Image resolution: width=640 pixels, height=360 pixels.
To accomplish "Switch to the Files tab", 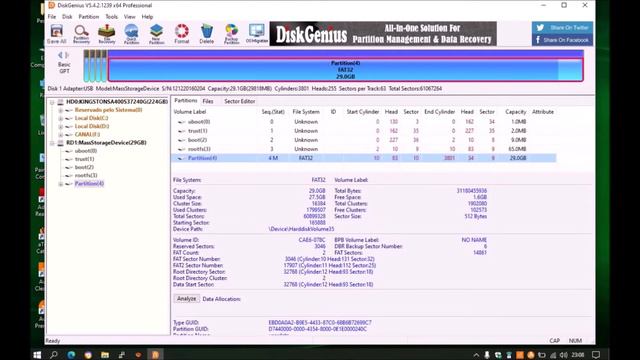I will pyautogui.click(x=208, y=101).
